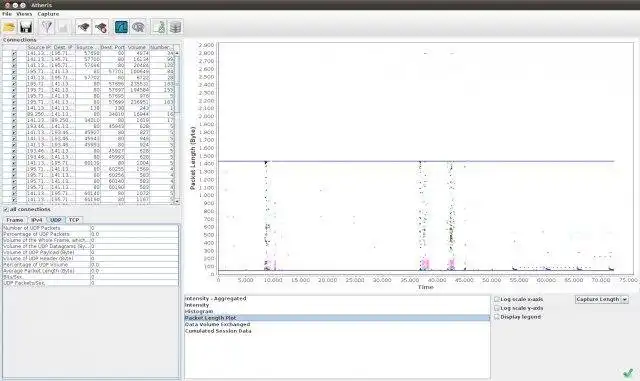
Task: Toggle the all connections checkbox
Action: [6, 209]
